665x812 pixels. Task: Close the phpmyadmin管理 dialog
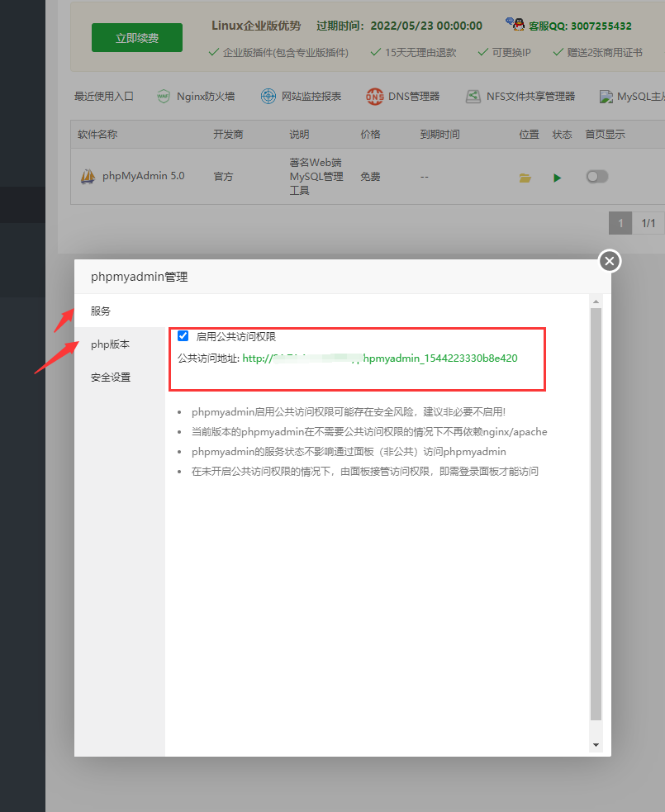[x=610, y=261]
